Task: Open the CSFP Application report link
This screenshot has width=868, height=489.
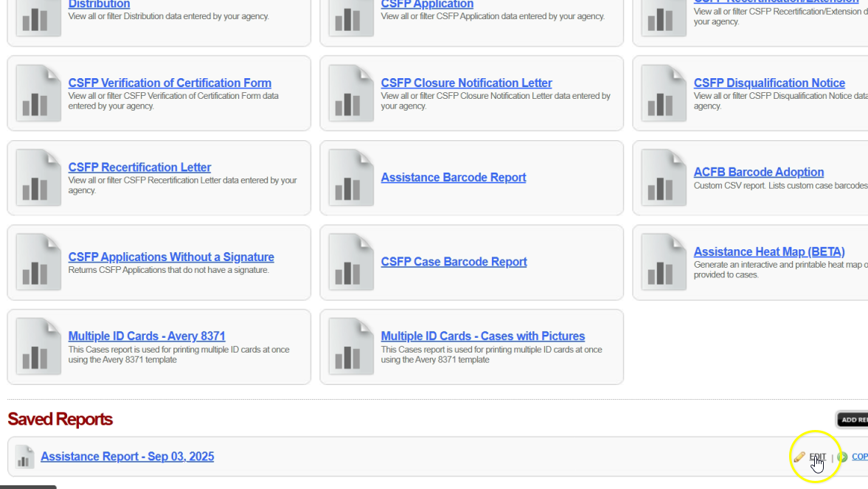Action: (x=427, y=5)
